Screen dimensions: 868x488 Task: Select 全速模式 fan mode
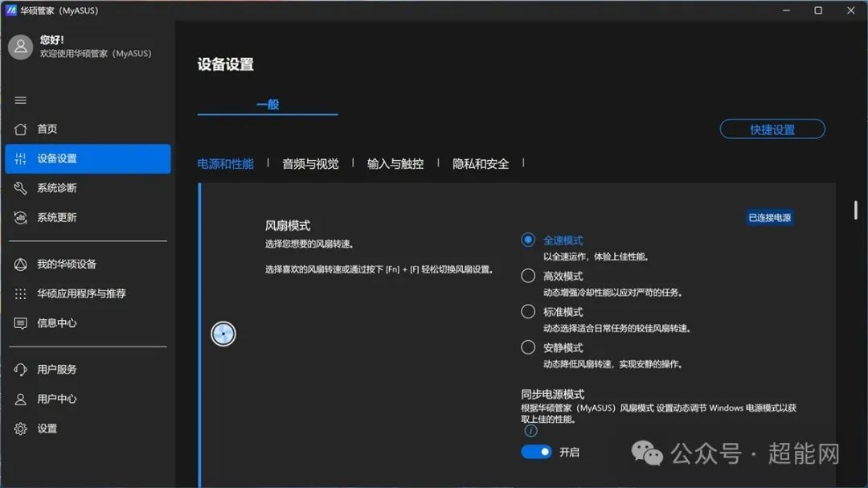[528, 240]
